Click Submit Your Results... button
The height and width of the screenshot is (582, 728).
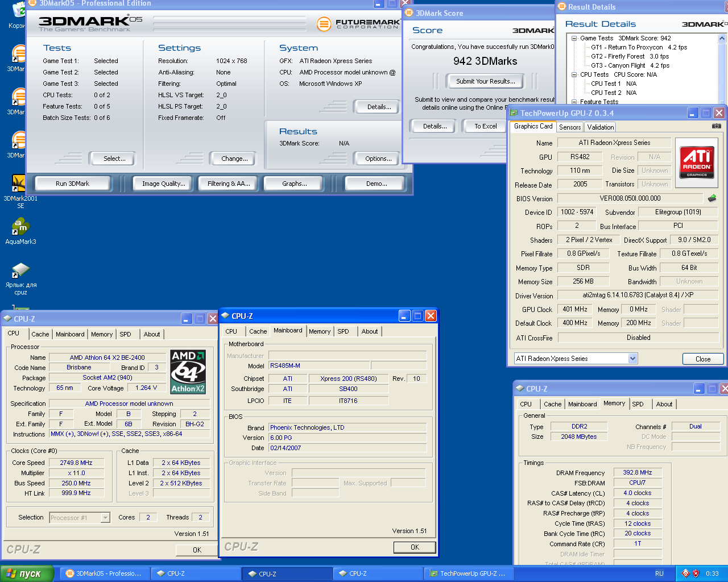486,81
